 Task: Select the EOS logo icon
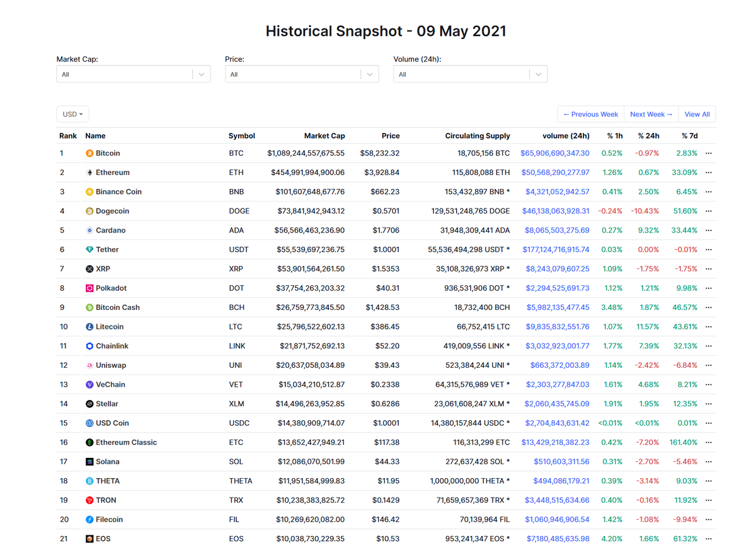coord(88,539)
